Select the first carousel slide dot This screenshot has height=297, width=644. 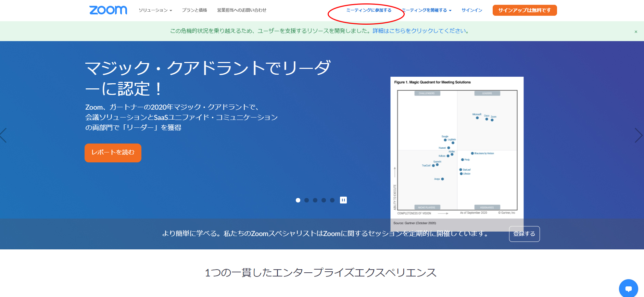tap(298, 200)
